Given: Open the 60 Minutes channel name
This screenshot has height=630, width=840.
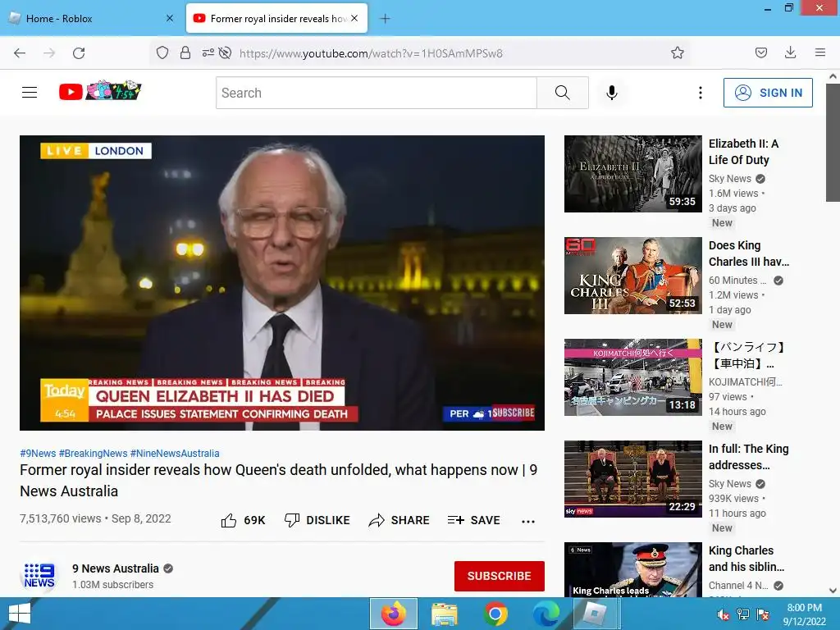Looking at the screenshot, I should click(x=737, y=281).
